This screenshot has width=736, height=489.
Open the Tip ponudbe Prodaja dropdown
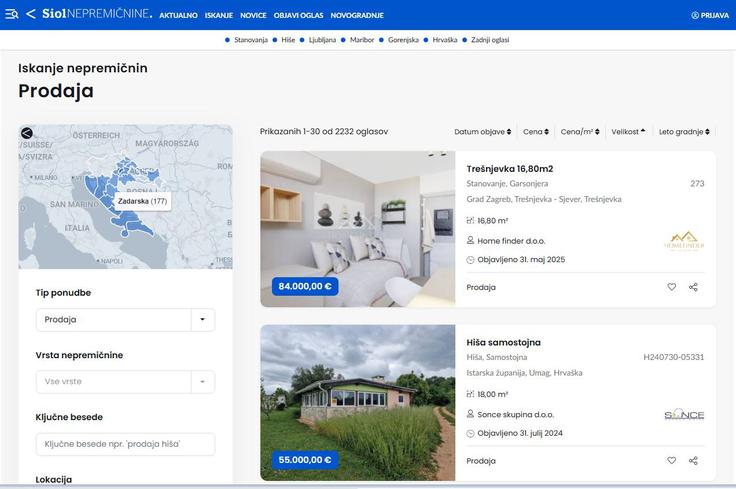coord(125,320)
